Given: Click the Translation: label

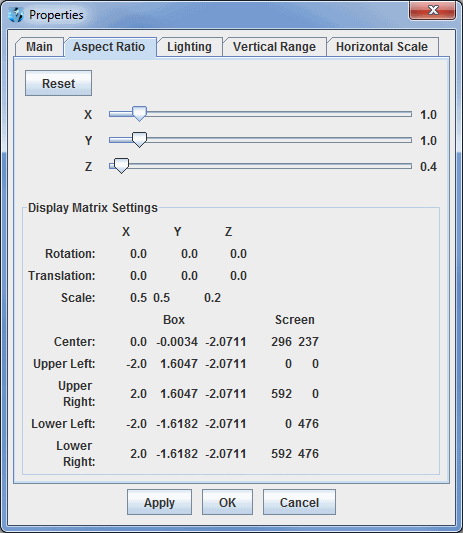Looking at the screenshot, I should [x=62, y=276].
